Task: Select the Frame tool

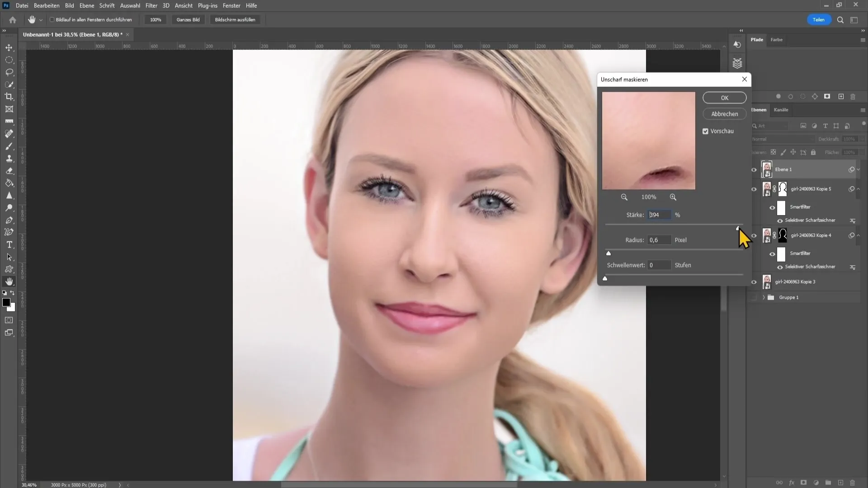Action: click(x=9, y=109)
